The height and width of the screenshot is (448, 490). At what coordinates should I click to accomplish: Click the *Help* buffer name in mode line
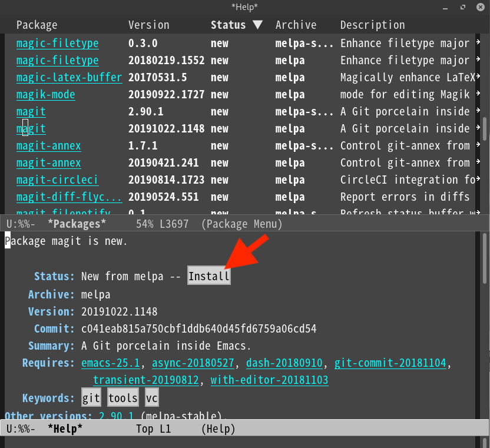point(65,429)
